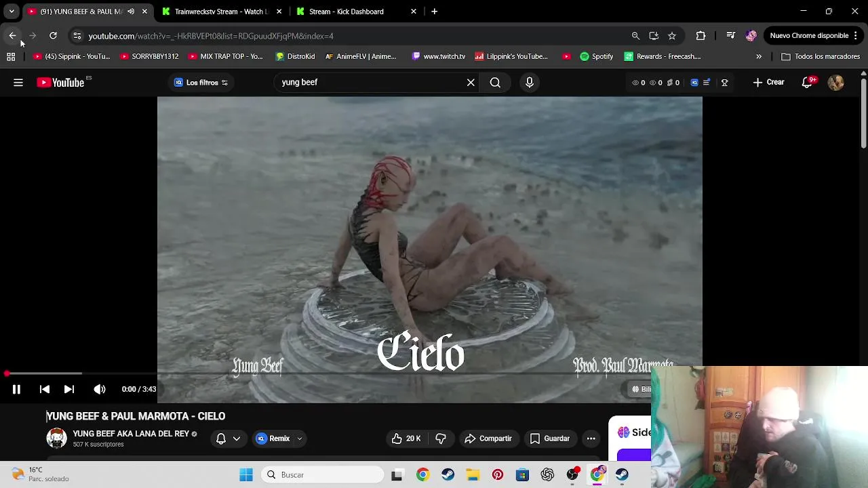The height and width of the screenshot is (488, 868).
Task: Open the www.twitch.tv bookmark
Action: tap(438, 57)
